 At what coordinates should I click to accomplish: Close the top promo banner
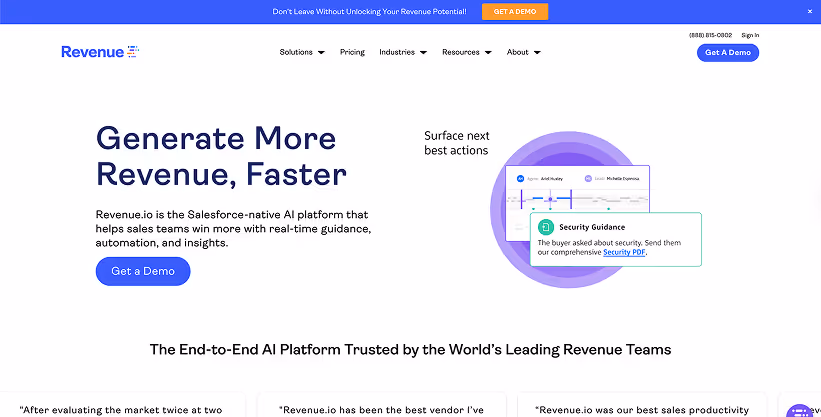(x=809, y=12)
